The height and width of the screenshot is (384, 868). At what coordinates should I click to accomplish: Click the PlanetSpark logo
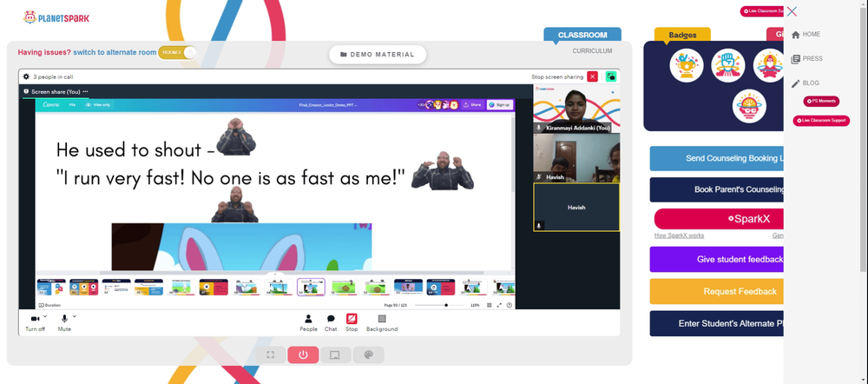point(56,17)
